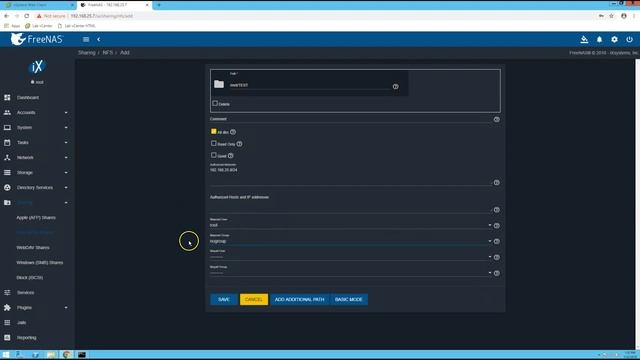Click into the Path input field
The width and height of the screenshot is (640, 360).
tap(310, 85)
